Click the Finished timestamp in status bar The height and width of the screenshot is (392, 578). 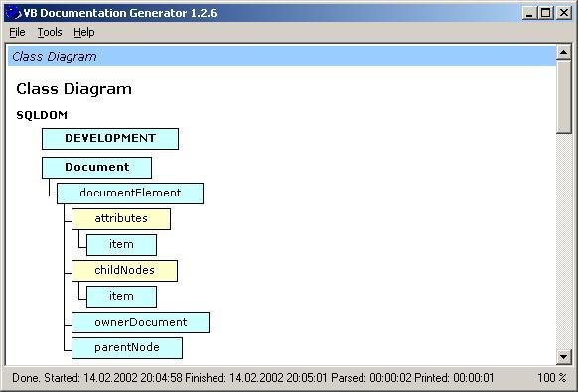pos(256,378)
